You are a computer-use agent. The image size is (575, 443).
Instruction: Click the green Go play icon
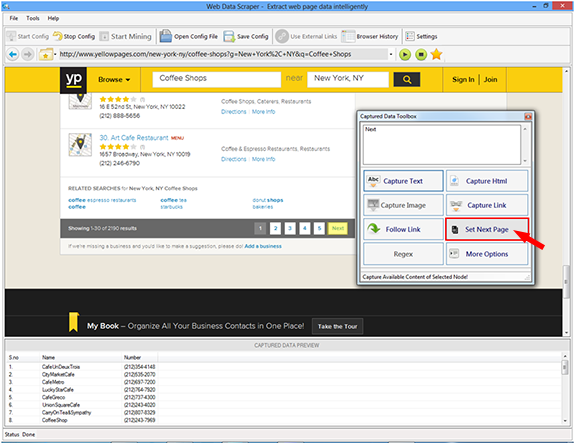[x=405, y=55]
